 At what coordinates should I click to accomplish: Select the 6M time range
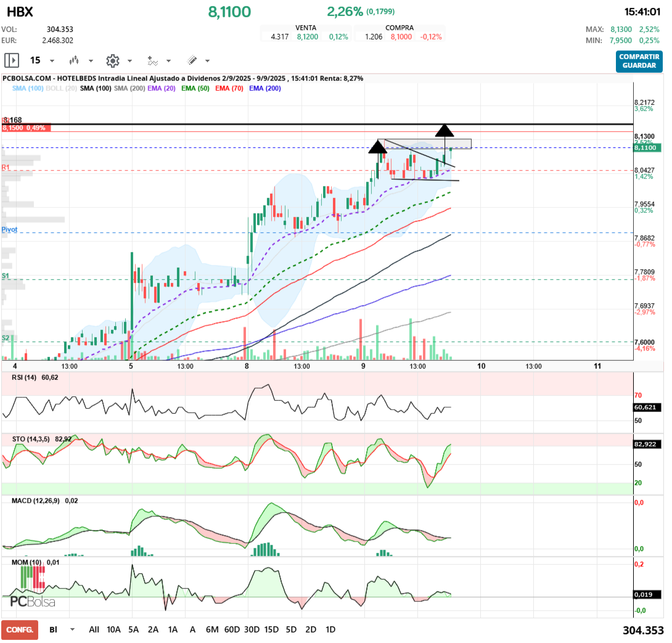tap(212, 629)
